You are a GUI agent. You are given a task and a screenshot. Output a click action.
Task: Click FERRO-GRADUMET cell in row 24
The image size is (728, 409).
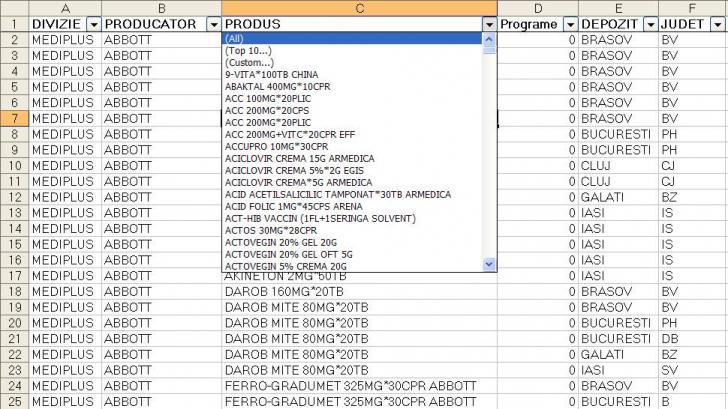pos(359,386)
